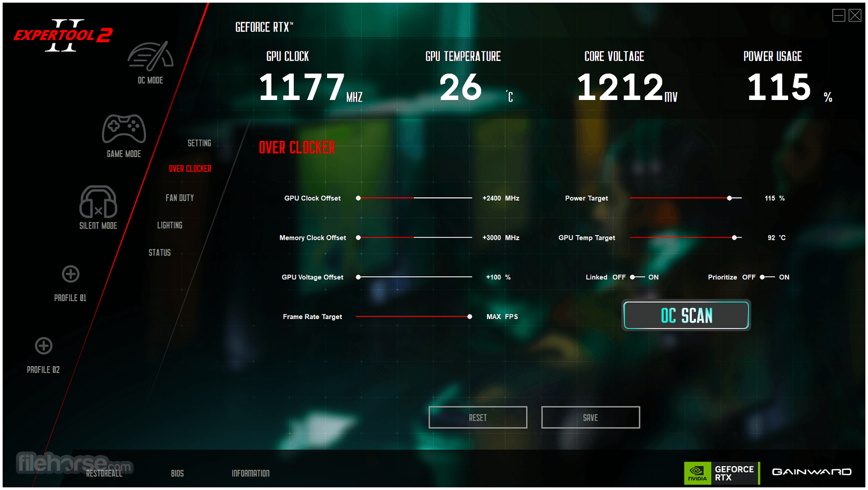Image resolution: width=868 pixels, height=490 pixels.
Task: Click the OVER CLOCKER heading
Action: (297, 148)
